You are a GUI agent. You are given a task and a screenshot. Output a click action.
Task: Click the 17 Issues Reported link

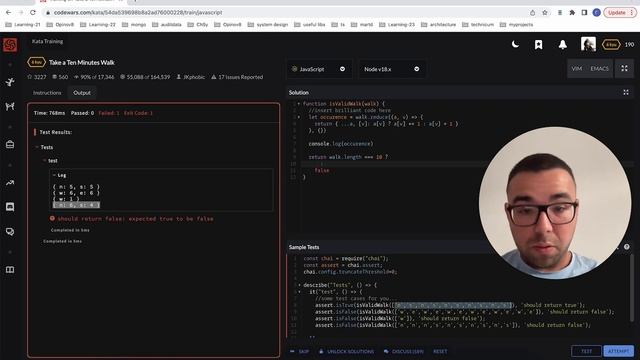237,77
